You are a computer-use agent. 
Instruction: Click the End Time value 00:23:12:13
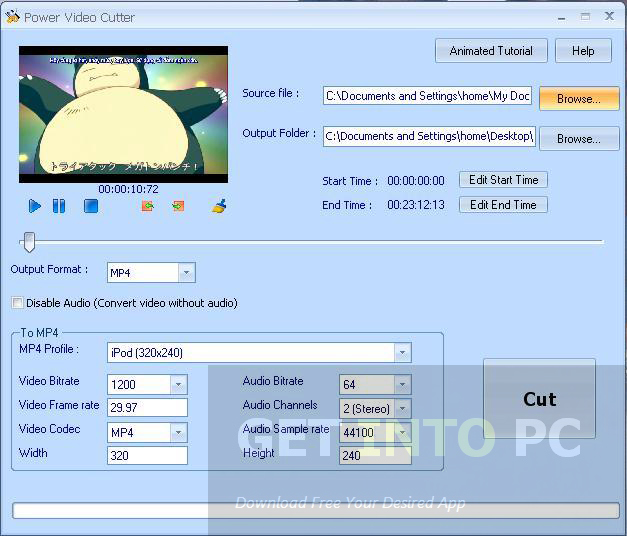416,205
